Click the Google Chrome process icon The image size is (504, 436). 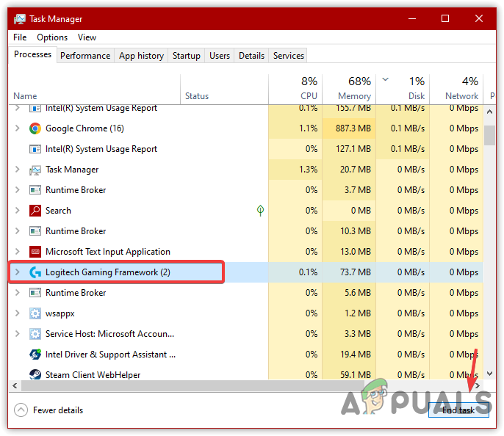pyautogui.click(x=35, y=128)
